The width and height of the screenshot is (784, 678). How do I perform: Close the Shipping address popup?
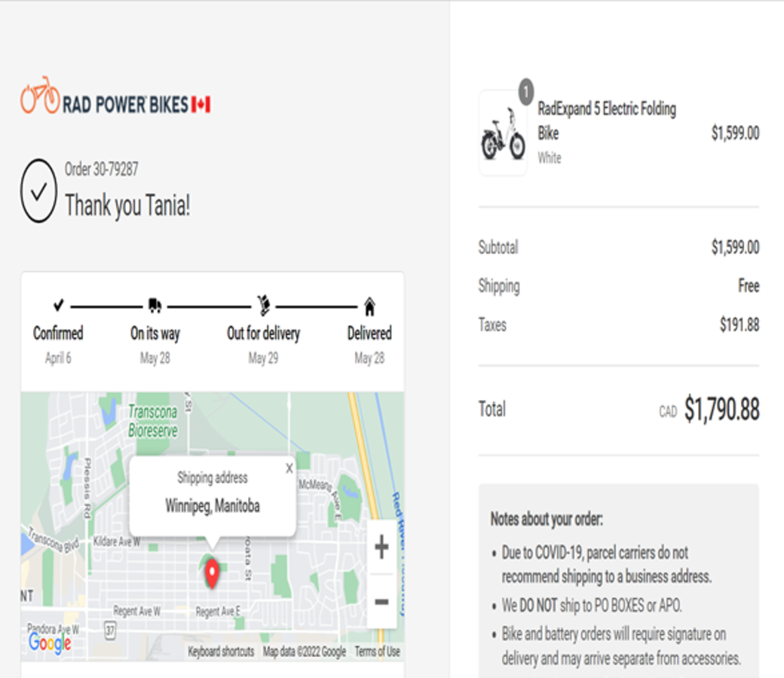tap(289, 469)
